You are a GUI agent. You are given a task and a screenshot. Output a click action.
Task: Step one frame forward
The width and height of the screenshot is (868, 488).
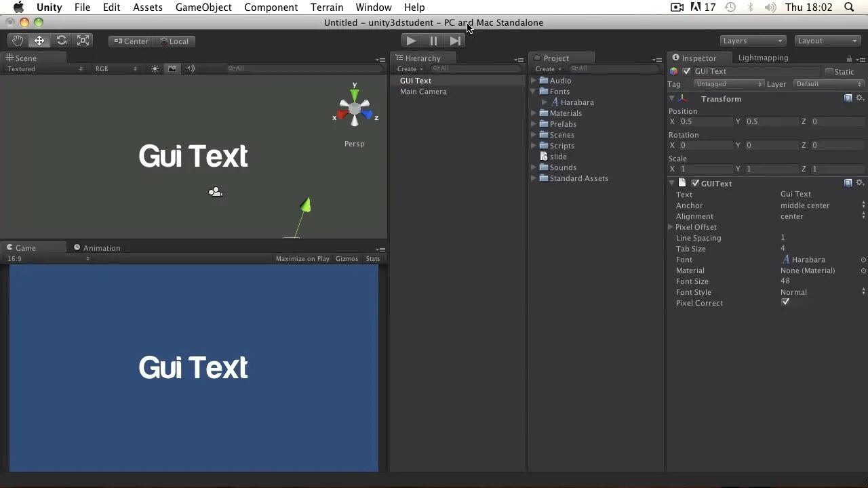455,41
